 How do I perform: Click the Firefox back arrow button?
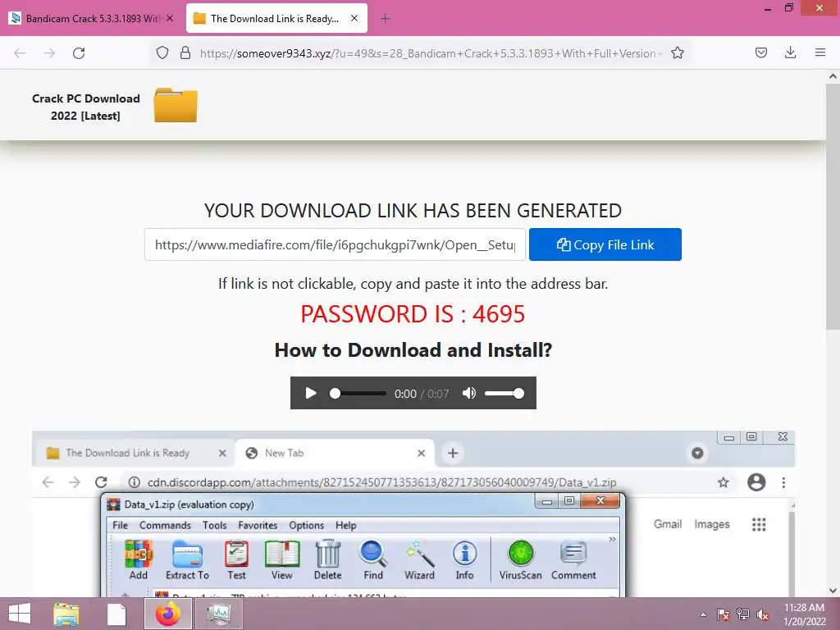tap(20, 53)
